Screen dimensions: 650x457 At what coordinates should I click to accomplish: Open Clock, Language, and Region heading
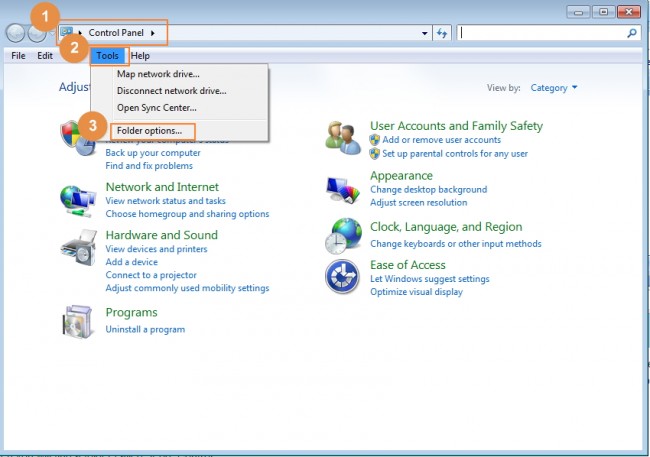446,227
